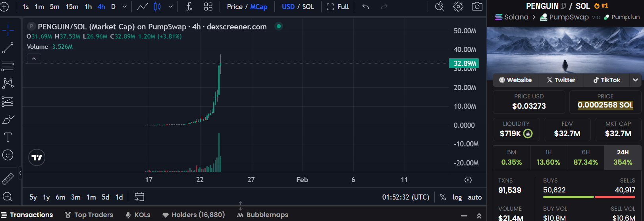Open the indicators fx menu

tap(189, 7)
